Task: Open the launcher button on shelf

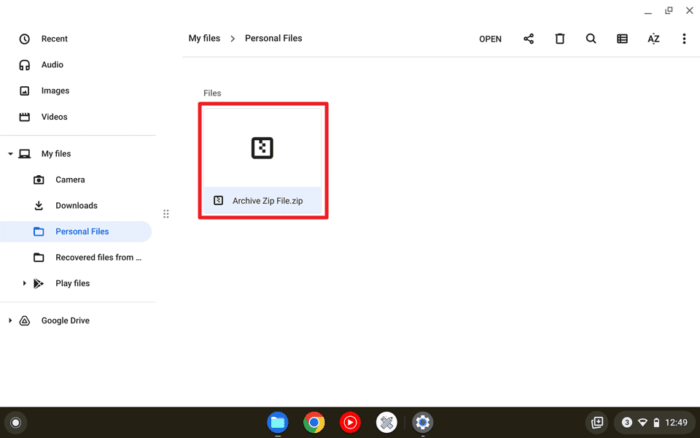Action: click(16, 422)
